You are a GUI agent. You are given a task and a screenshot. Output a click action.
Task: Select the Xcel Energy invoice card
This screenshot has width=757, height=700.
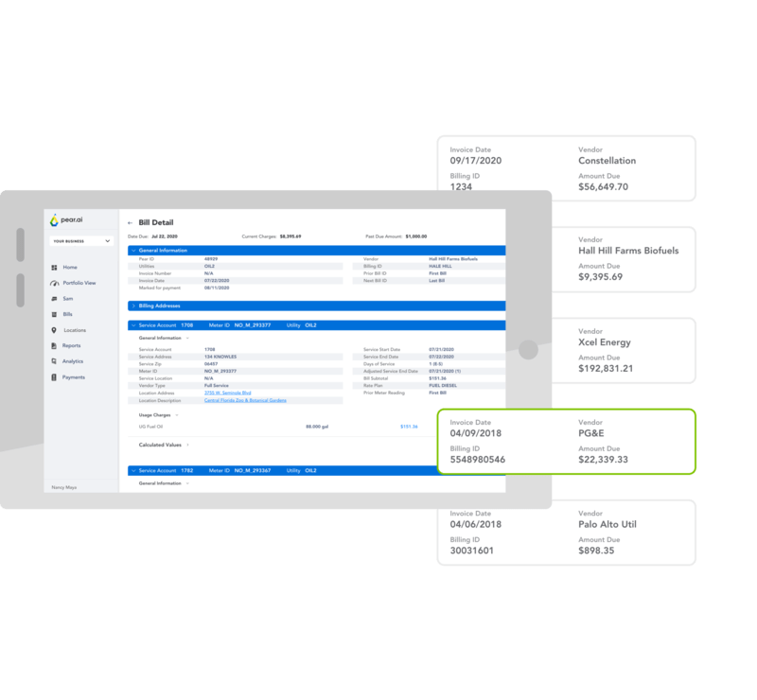point(623,351)
